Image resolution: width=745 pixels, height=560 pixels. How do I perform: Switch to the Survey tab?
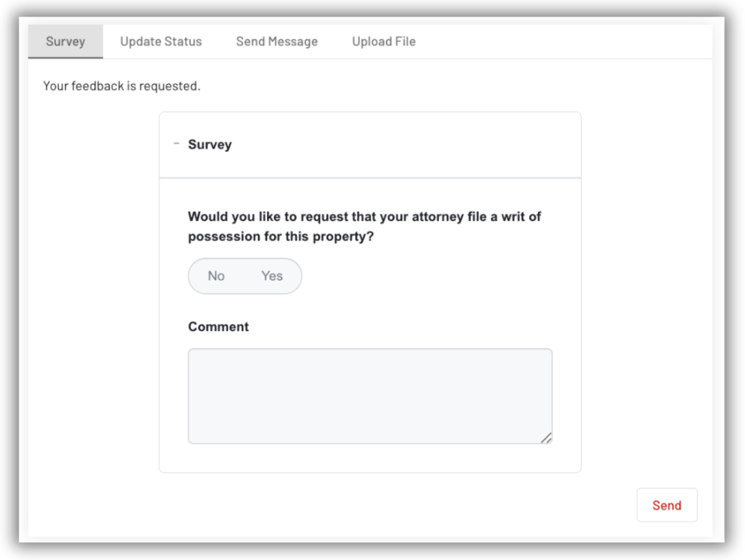point(66,41)
